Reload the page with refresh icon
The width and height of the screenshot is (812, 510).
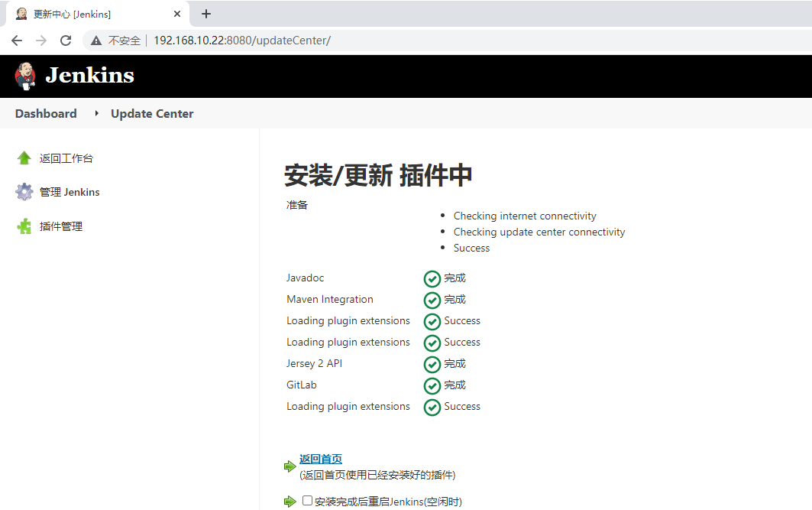tap(66, 41)
